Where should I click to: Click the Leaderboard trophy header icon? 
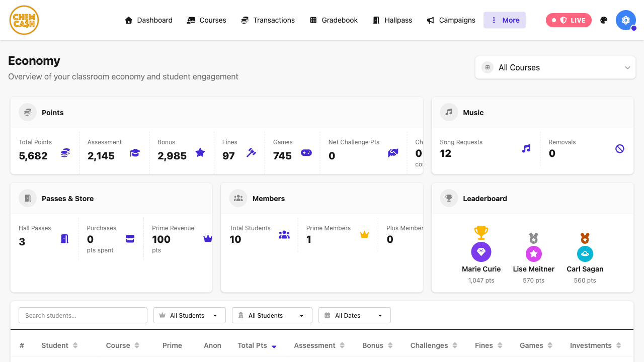449,198
